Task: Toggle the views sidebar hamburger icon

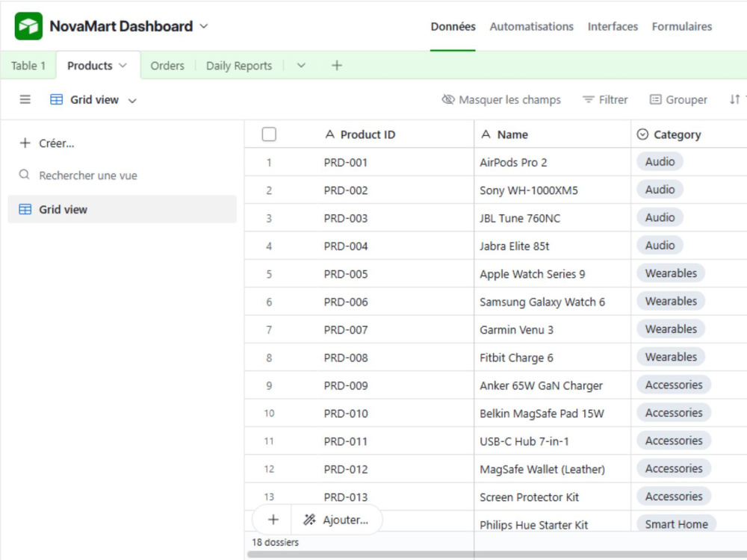Action: (25, 99)
